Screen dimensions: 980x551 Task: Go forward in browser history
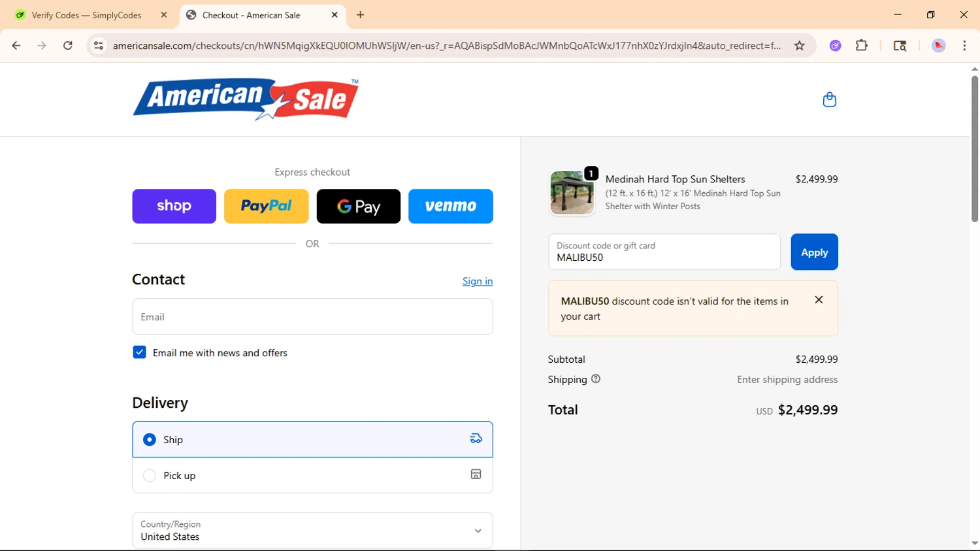tap(42, 46)
